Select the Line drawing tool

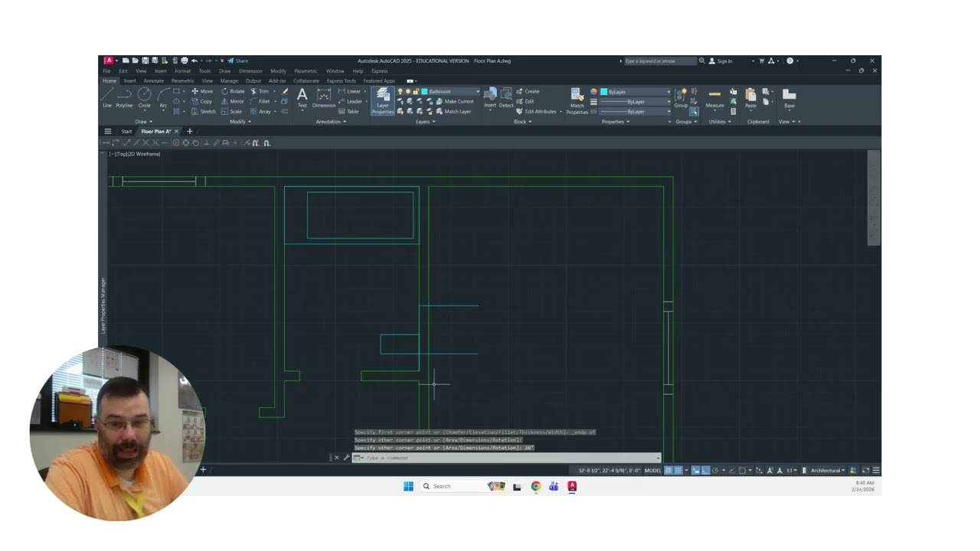click(x=107, y=97)
